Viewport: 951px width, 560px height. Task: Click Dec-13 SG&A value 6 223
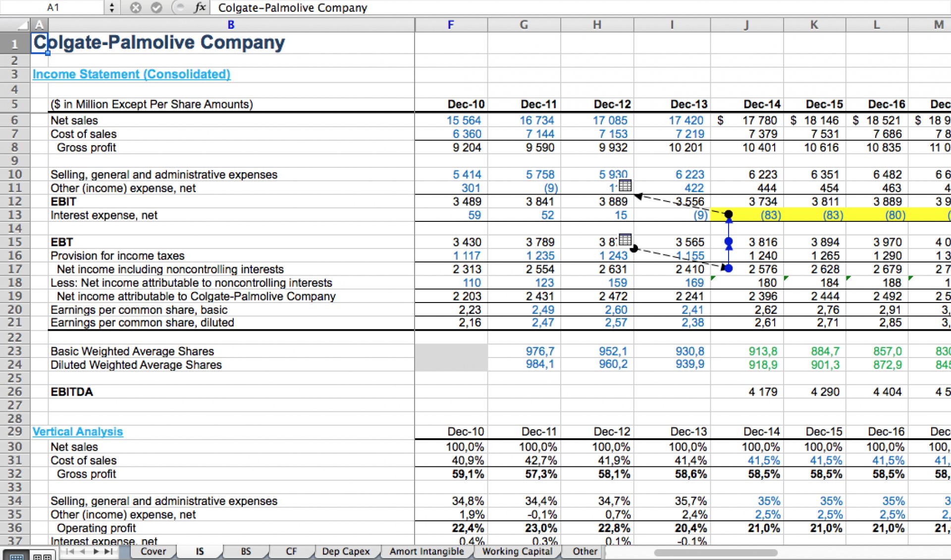(690, 174)
